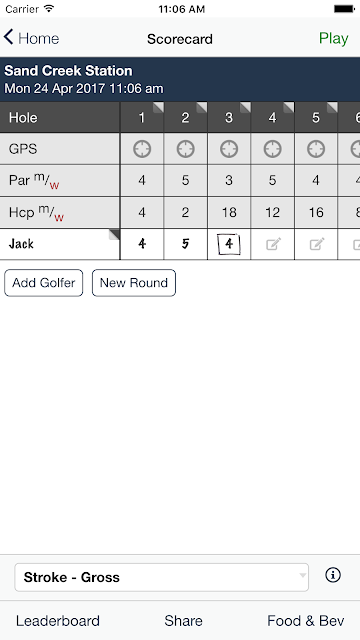
Task: Select Jack's boxed score on hole 3
Action: (229, 244)
